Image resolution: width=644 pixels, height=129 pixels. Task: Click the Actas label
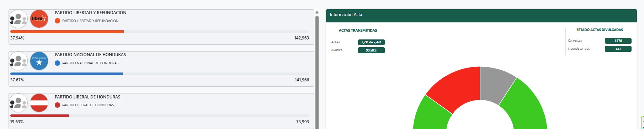[x=335, y=42]
